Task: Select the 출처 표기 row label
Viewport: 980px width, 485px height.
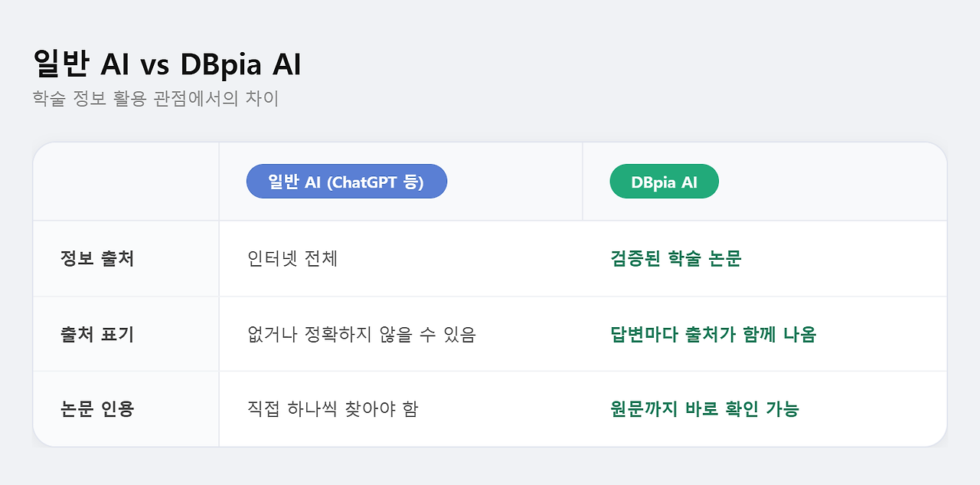Action: (x=97, y=334)
